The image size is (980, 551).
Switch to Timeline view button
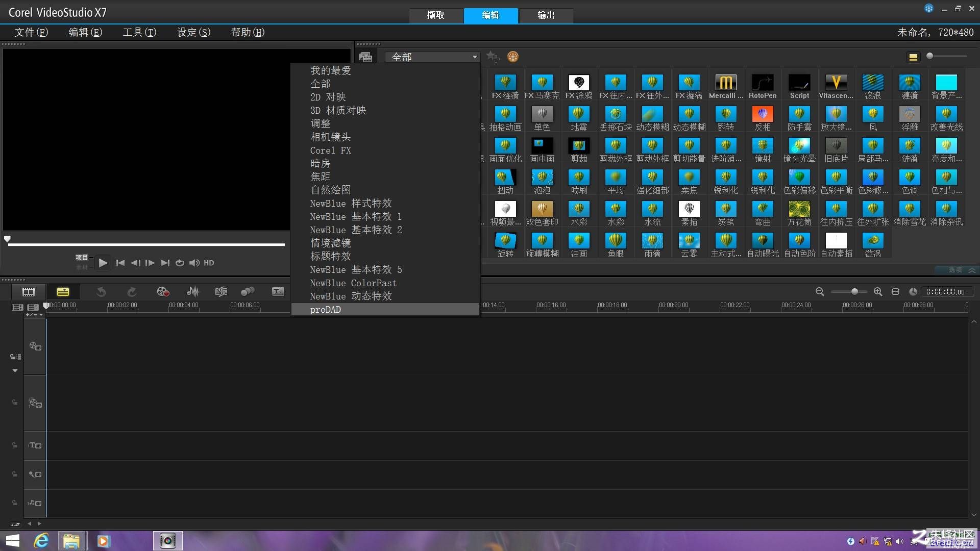click(x=63, y=292)
